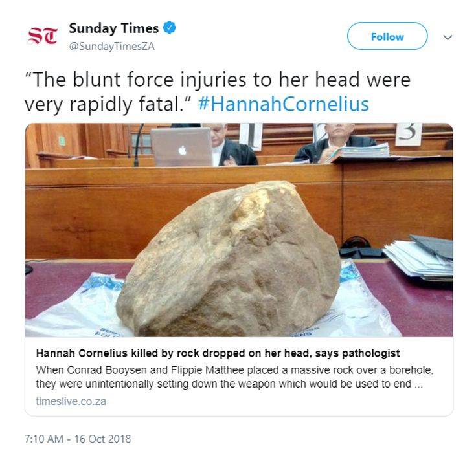Open the tweet options chevron menu
The image size is (476, 451).
pyautogui.click(x=448, y=38)
